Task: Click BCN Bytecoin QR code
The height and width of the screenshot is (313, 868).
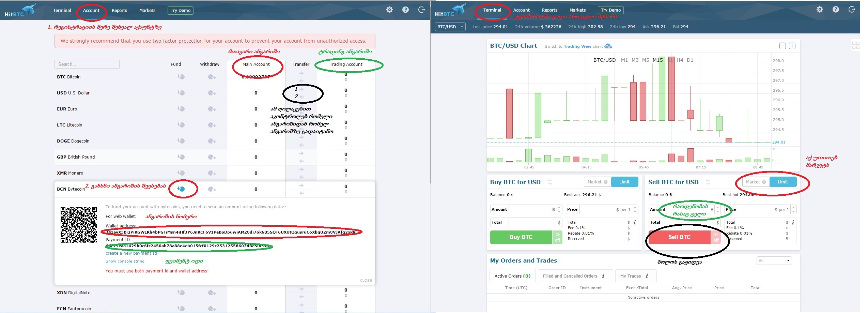Action: [x=79, y=225]
